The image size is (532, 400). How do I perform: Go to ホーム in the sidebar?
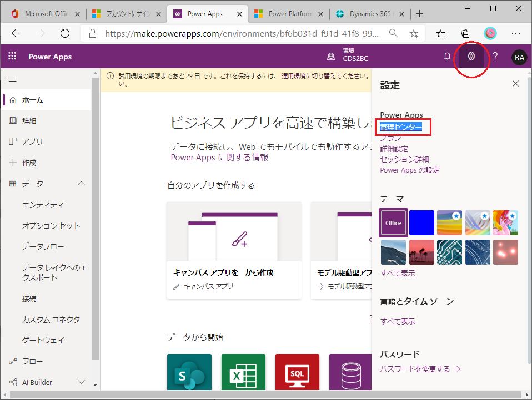pos(46,100)
